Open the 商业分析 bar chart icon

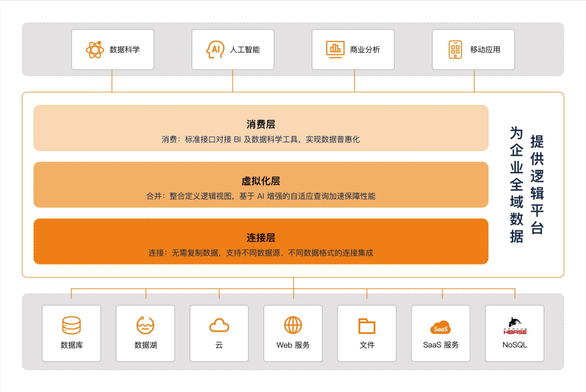335,49
